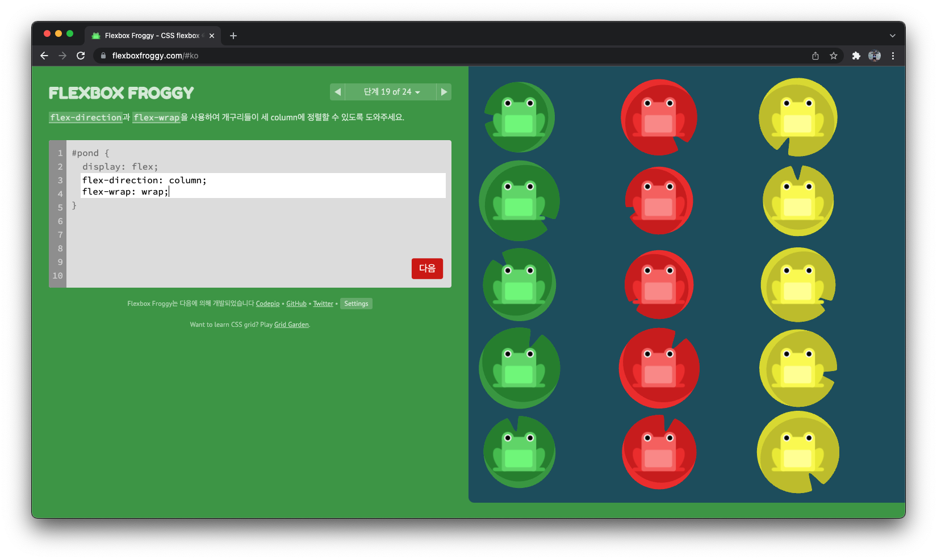Image resolution: width=937 pixels, height=560 pixels.
Task: Click the FLEXBOX FROGGY title
Action: (x=121, y=93)
